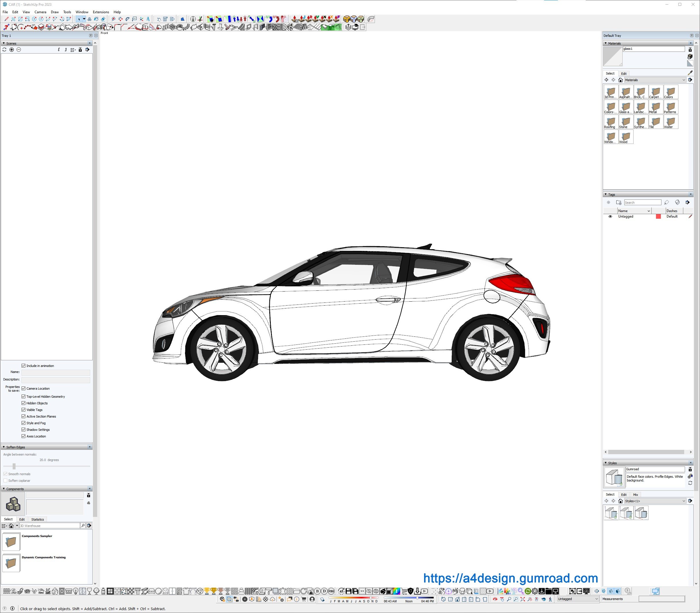The width and height of the screenshot is (700, 613).
Task: Click the sample paint eyedropper icon
Action: (690, 73)
